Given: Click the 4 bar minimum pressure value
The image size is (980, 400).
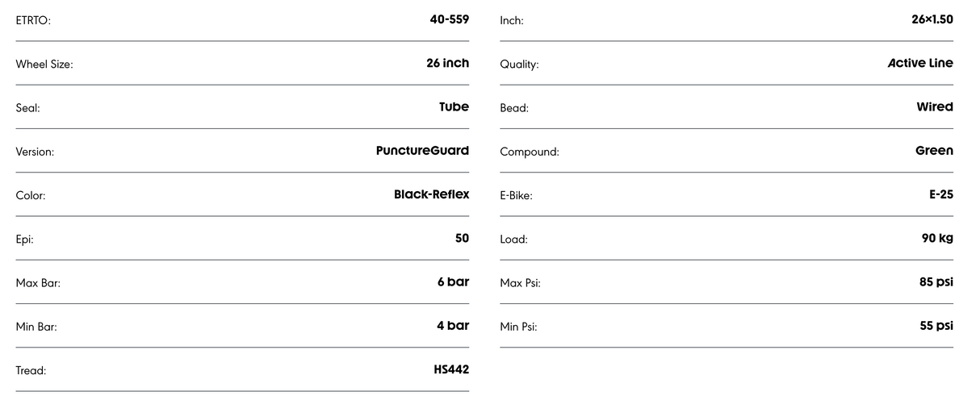Looking at the screenshot, I should click(453, 326).
